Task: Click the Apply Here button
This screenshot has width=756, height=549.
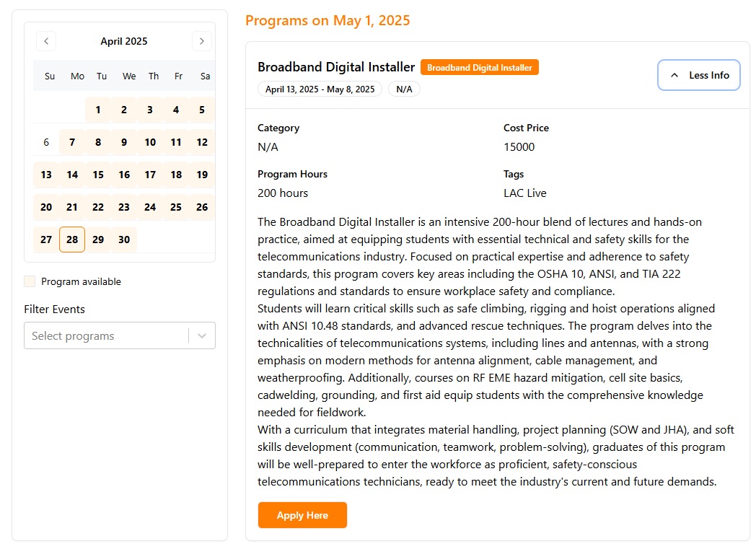Action: tap(302, 515)
